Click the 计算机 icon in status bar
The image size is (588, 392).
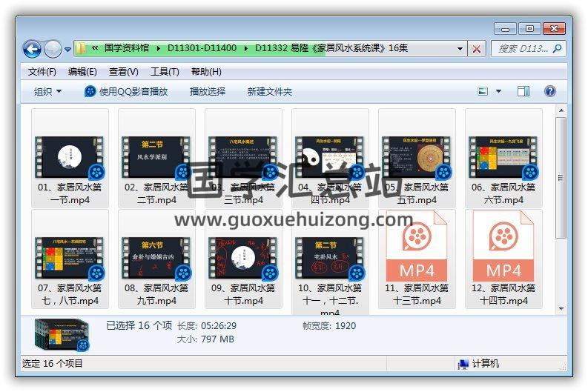click(463, 364)
